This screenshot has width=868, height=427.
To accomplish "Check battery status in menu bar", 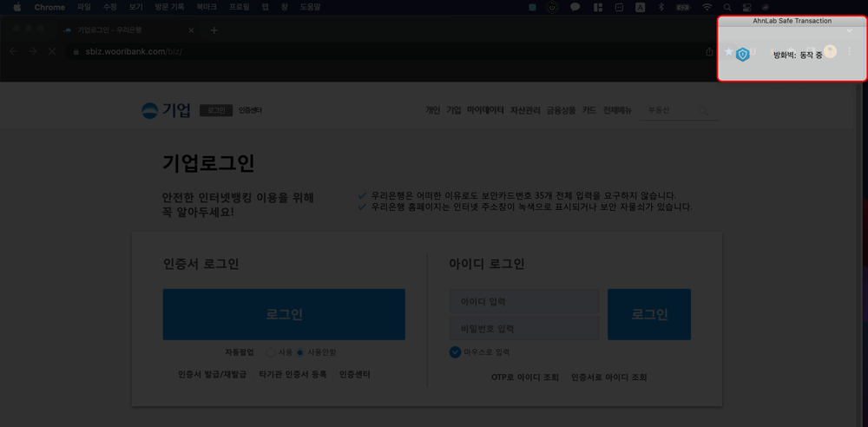I will tap(683, 7).
